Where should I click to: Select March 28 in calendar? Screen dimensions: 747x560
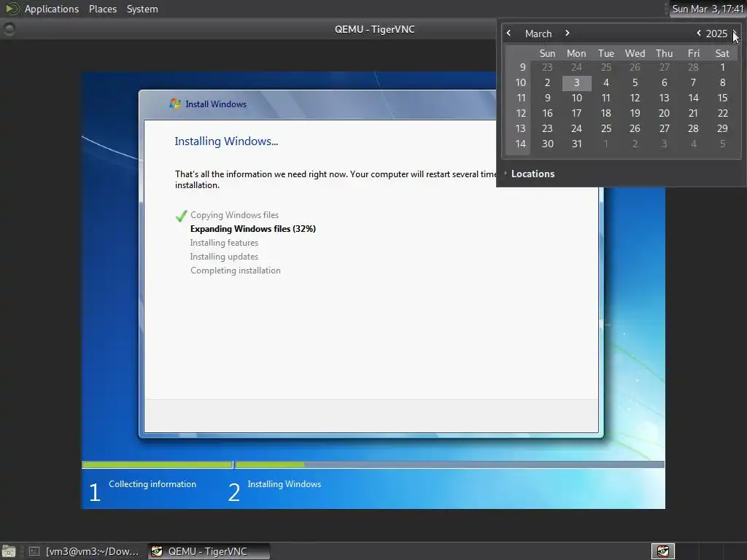tap(693, 128)
